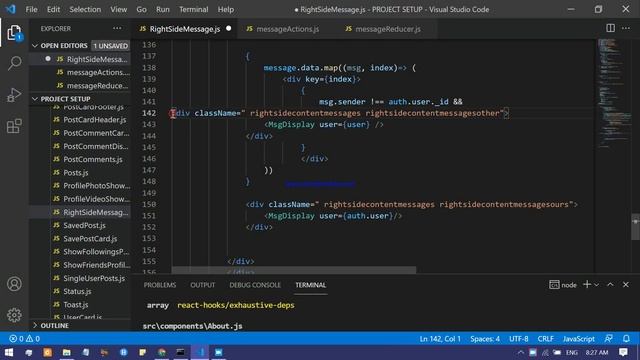
Task: Click the VS Code taskbar icon
Action: click(200, 352)
